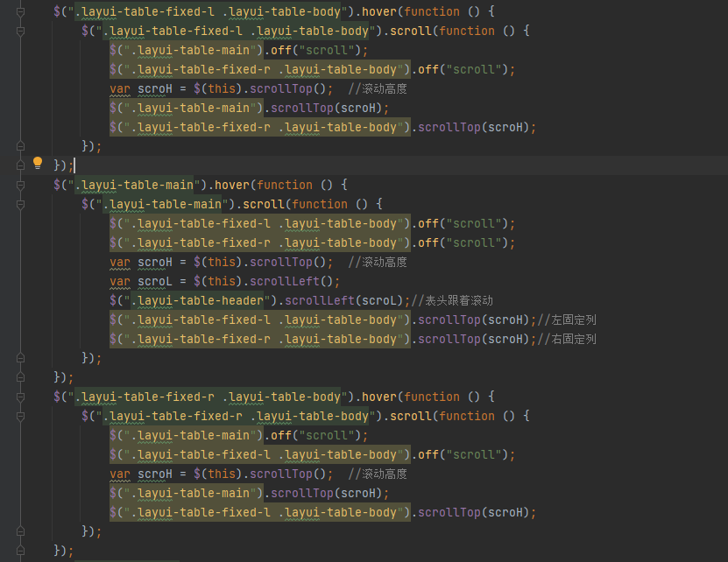The image size is (728, 562).
Task: Click the 'scroL' variable declaration name
Action: [x=154, y=282]
